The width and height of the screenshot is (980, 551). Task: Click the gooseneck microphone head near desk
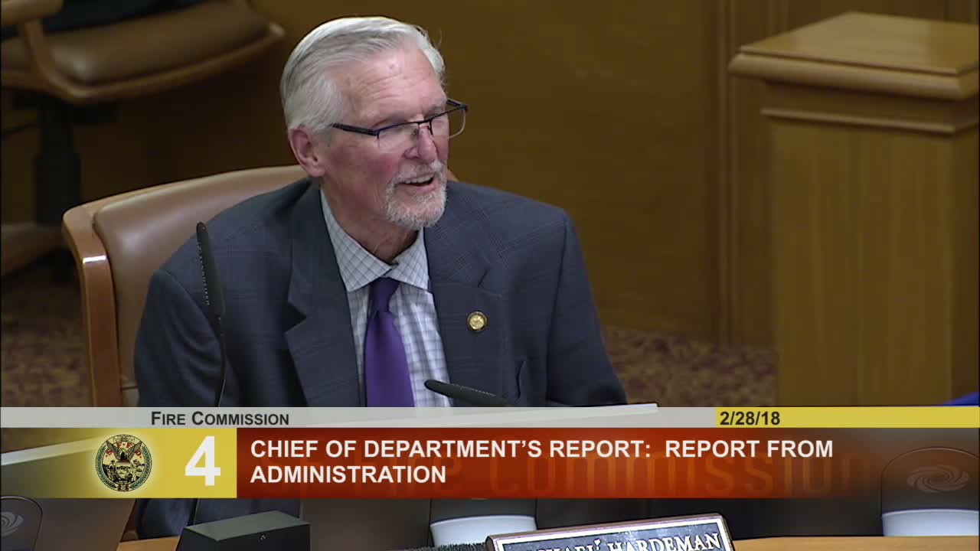tap(467, 393)
